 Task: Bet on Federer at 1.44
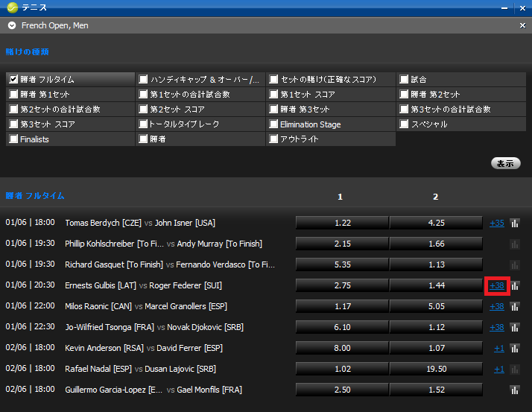436,286
